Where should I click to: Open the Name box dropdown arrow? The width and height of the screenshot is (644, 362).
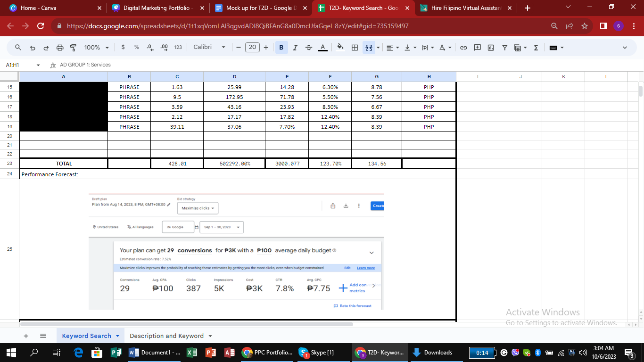point(39,65)
